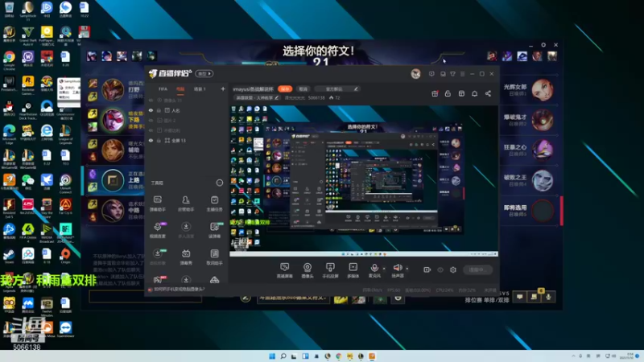Open the 读弹幕 tool icon

[214, 230]
